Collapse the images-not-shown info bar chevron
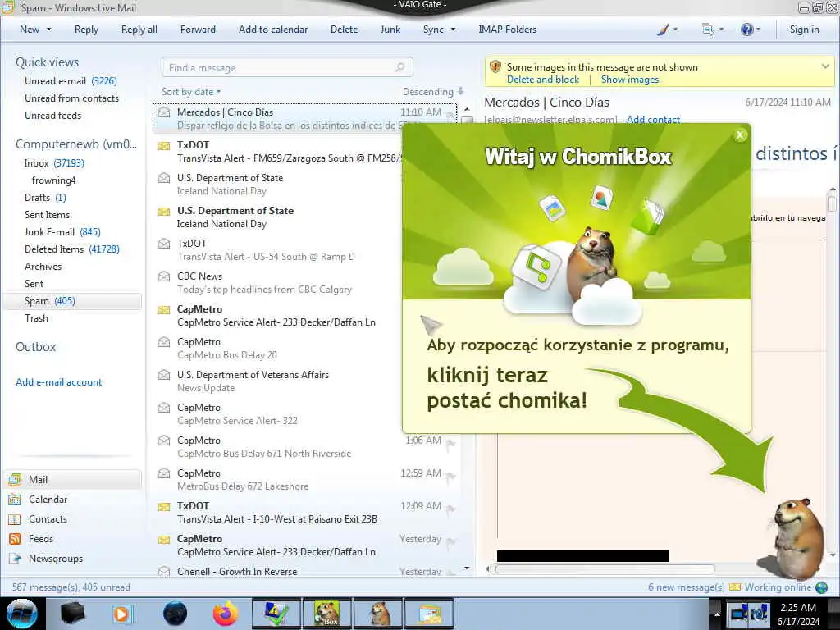840x630 pixels. coord(825,66)
